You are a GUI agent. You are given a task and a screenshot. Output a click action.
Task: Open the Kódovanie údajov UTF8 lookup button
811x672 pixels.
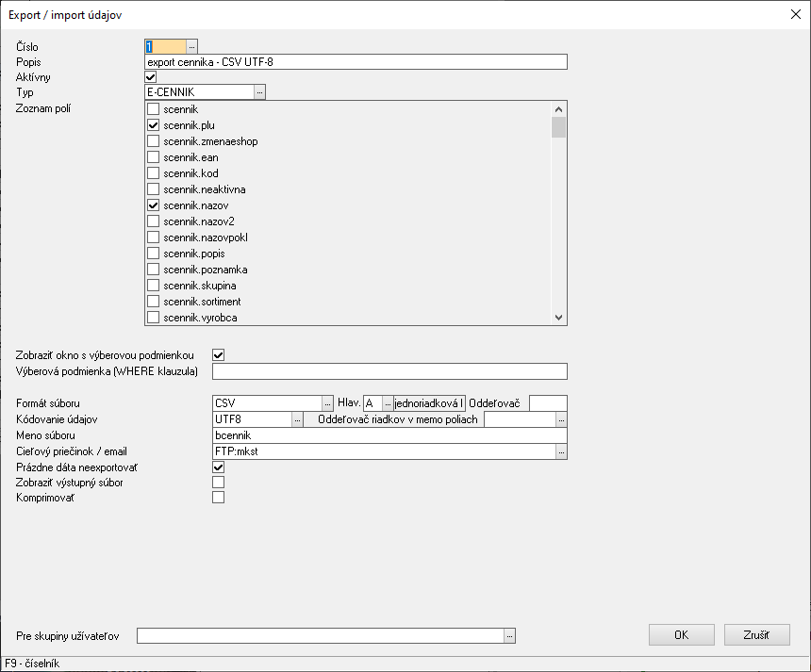[297, 419]
